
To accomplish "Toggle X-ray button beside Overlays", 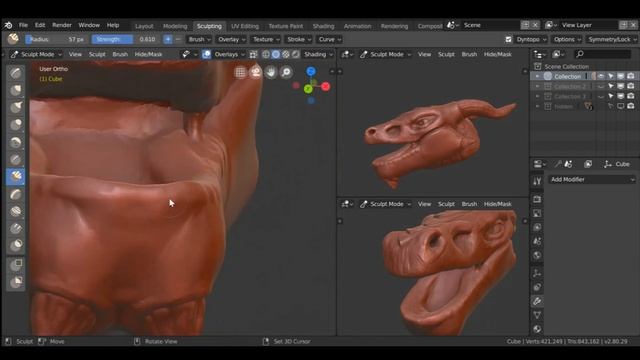I will (x=253, y=54).
